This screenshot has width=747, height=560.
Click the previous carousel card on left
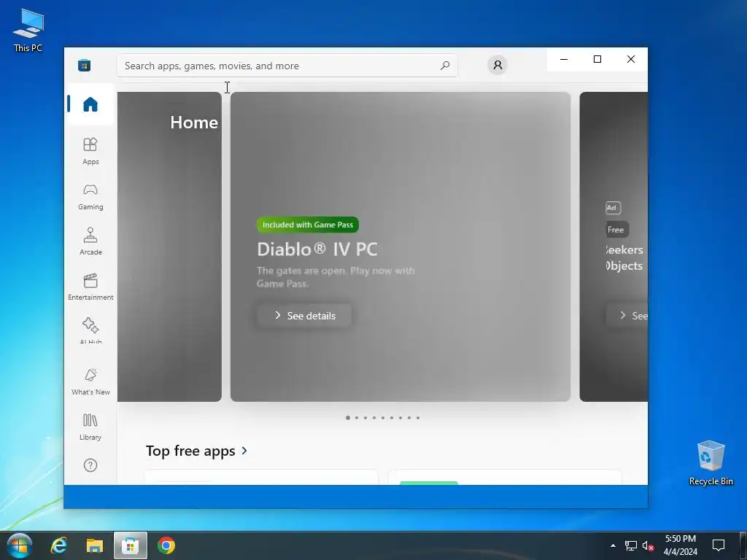169,246
